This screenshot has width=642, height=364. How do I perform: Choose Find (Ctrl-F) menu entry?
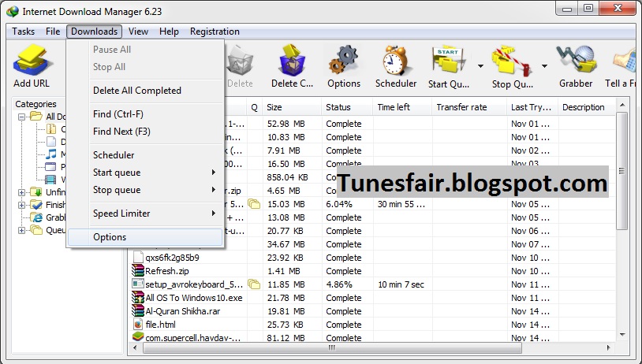point(118,114)
